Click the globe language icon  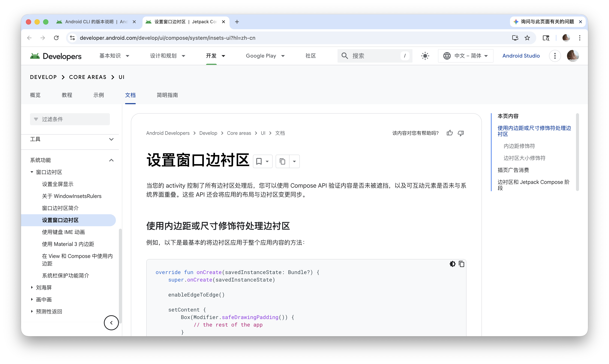(447, 56)
